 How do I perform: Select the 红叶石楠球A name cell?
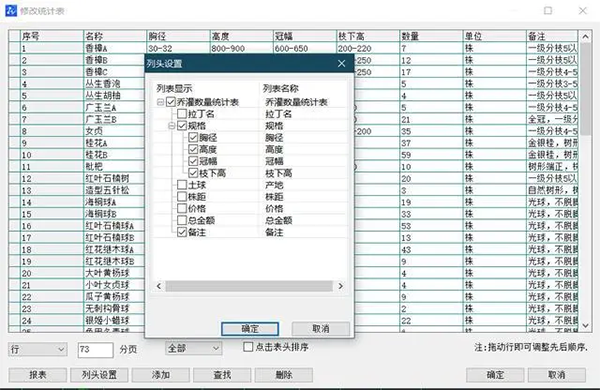(x=115, y=226)
